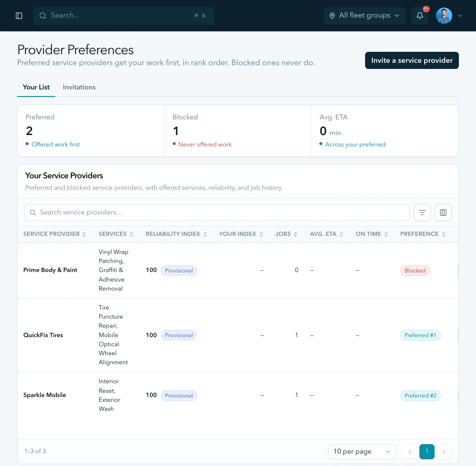
Task: Sort by On Time column
Action: [372, 234]
